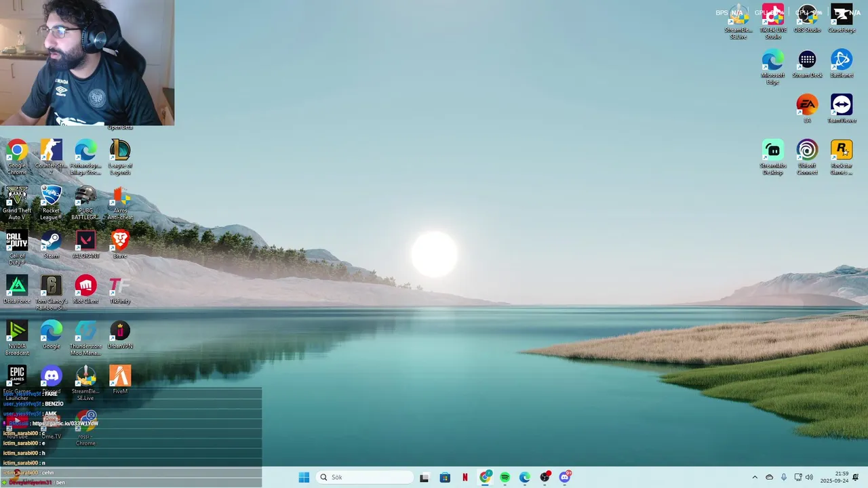Click the 'BENZİO' chat message
This screenshot has width=868, height=488.
(54, 404)
